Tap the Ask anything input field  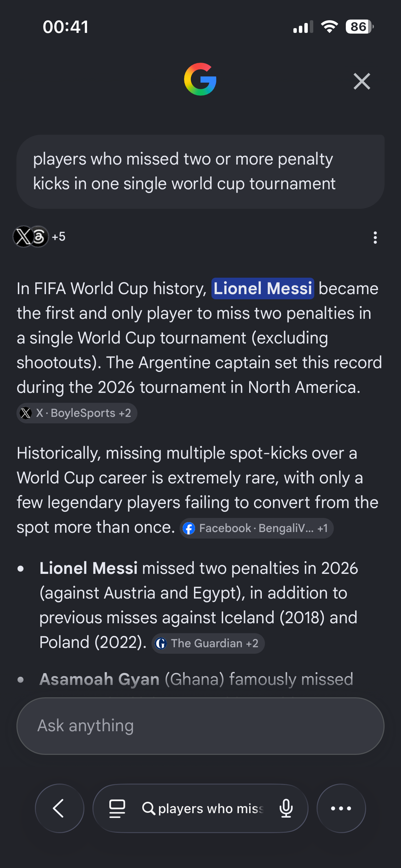pos(200,726)
